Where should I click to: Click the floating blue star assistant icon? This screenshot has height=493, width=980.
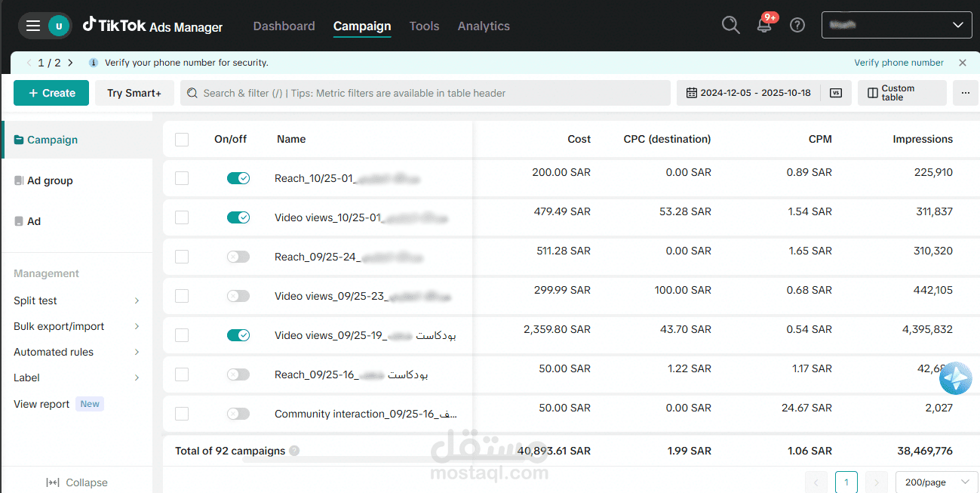click(956, 378)
